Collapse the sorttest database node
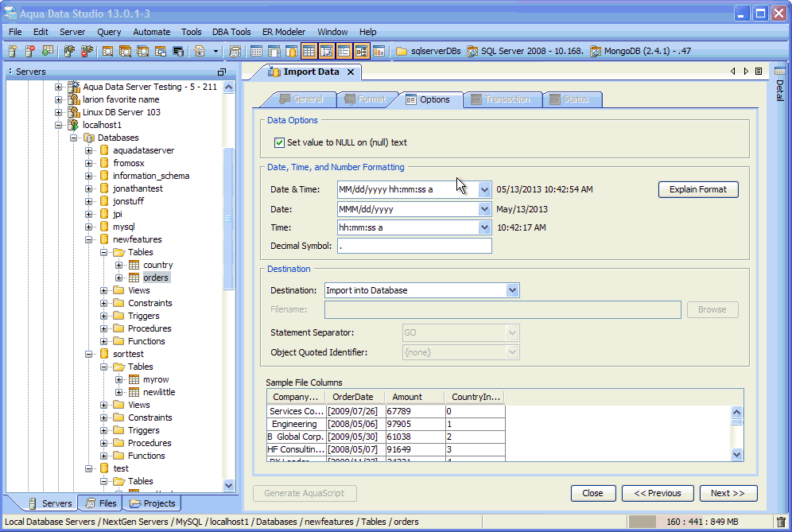Screen dimensions: 792x532 (89, 354)
